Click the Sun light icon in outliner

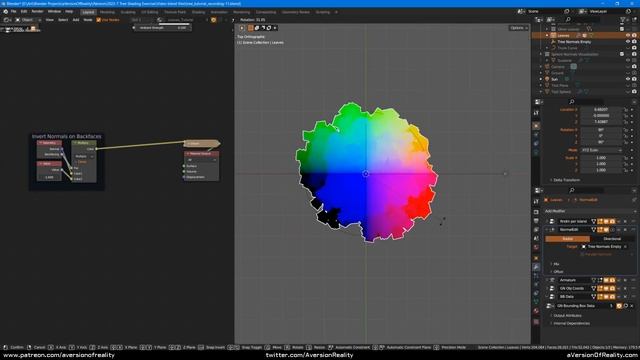point(547,79)
